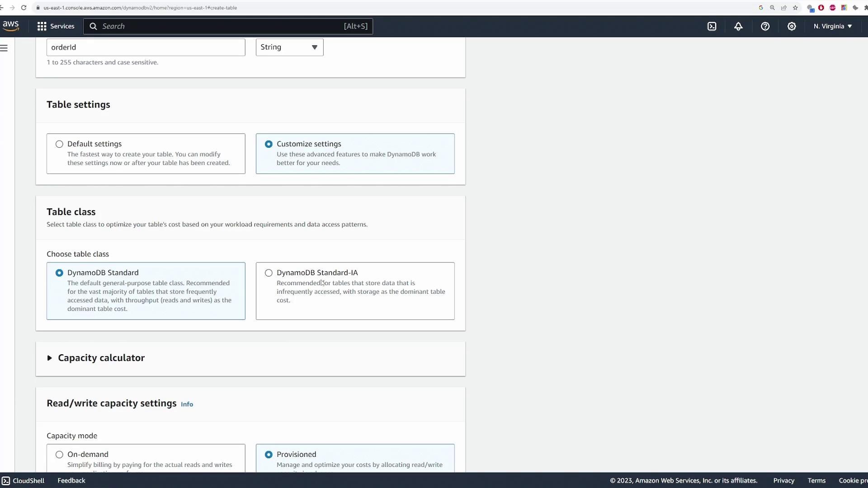
Task: Select On-demand capacity mode
Action: click(59, 455)
